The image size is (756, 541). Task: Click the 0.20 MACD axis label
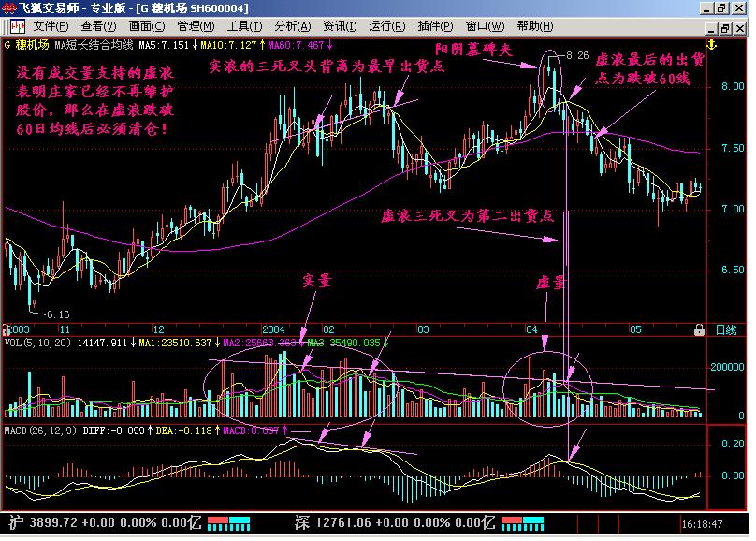(733, 444)
